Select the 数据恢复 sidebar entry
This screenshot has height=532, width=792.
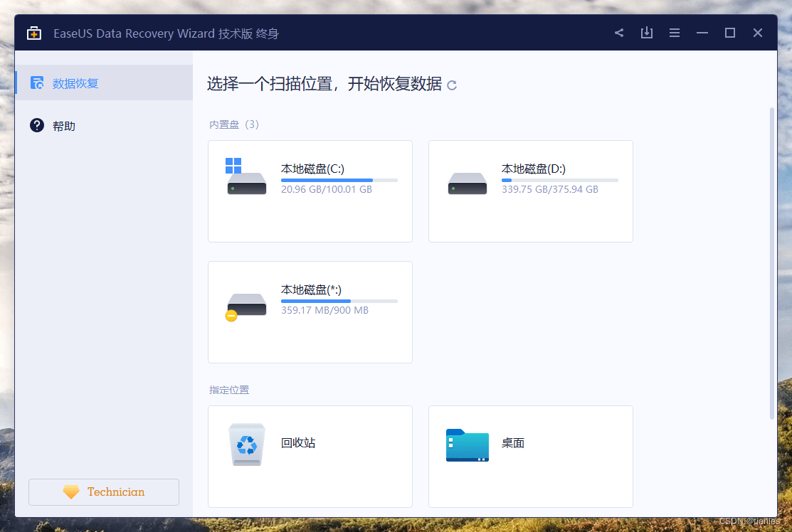(x=75, y=83)
